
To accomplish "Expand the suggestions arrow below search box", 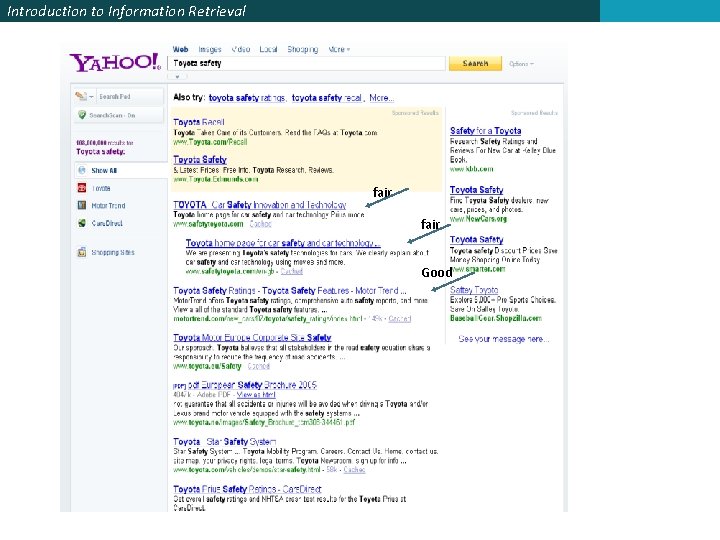I will 177,76.
